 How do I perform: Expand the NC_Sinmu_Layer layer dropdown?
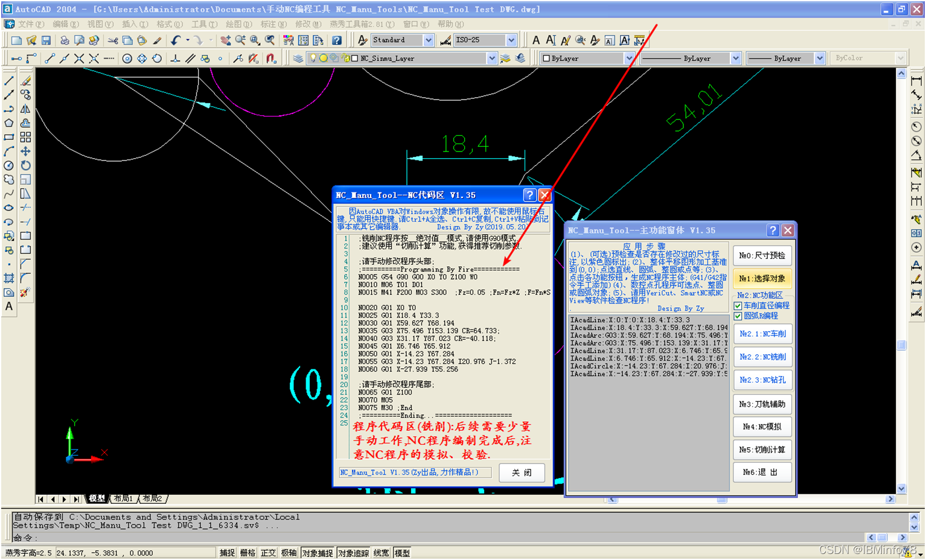[x=491, y=59]
